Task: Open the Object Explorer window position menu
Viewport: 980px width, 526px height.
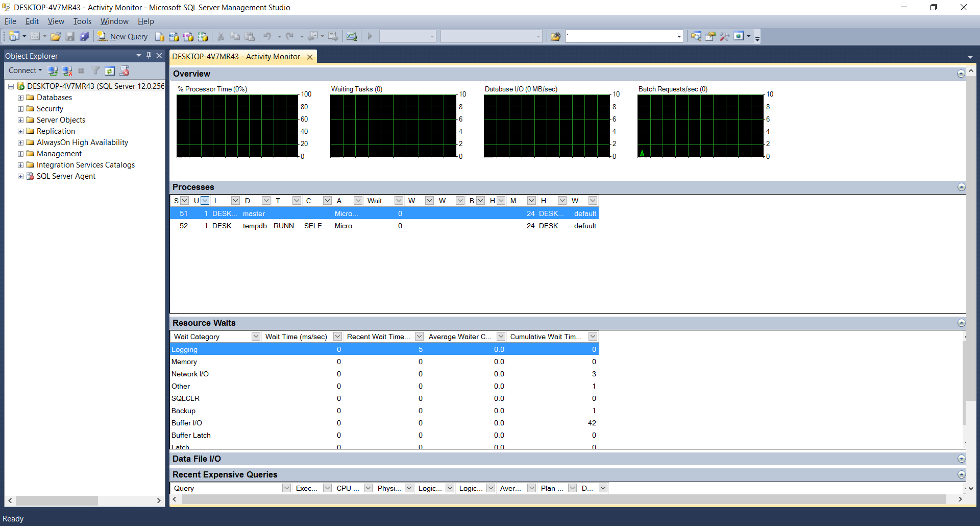Action: 139,56
